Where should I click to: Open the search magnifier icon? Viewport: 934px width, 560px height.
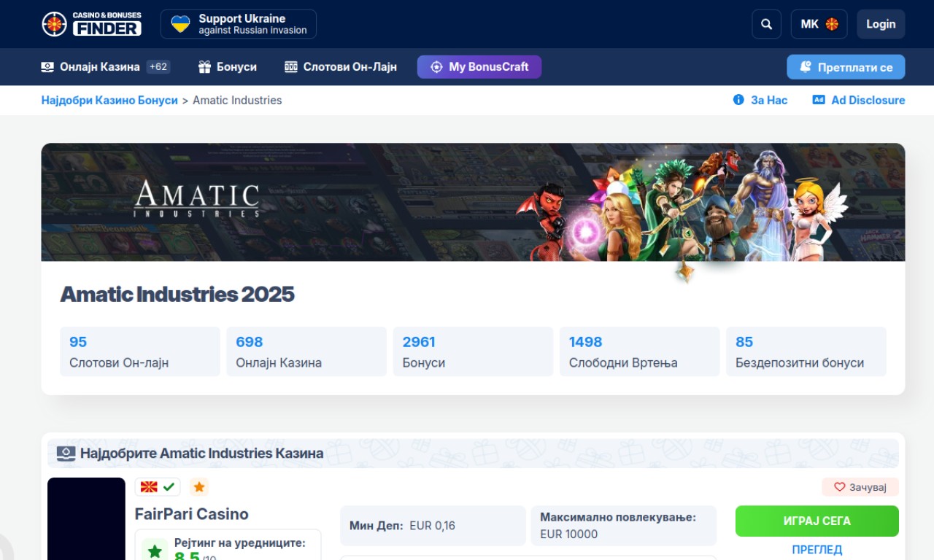pos(766,24)
